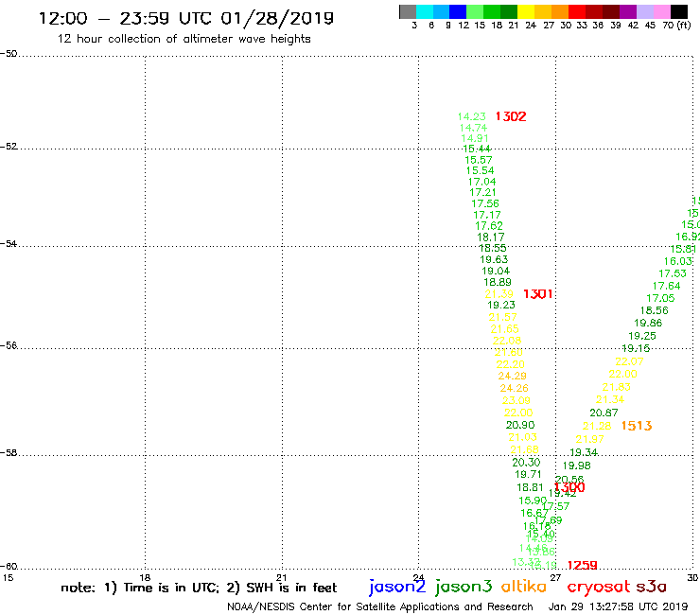Click the wave height value 21.83
The image size is (700, 615).
(x=616, y=387)
